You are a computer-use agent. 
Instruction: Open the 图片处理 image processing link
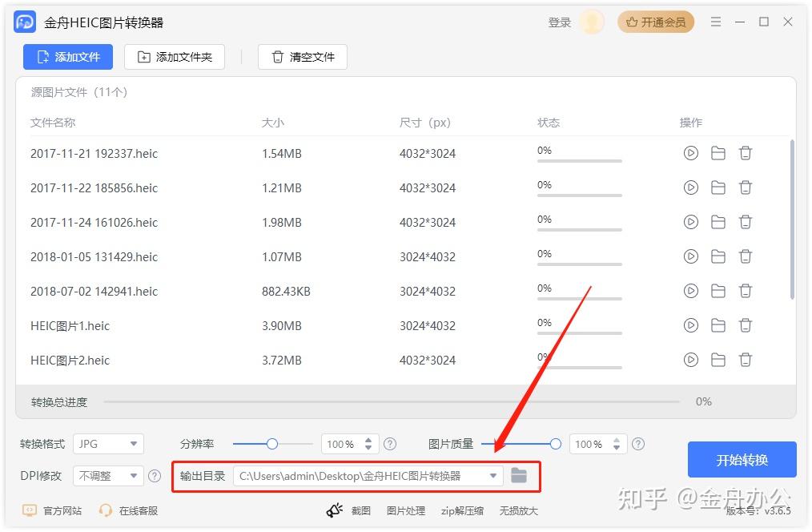click(406, 510)
